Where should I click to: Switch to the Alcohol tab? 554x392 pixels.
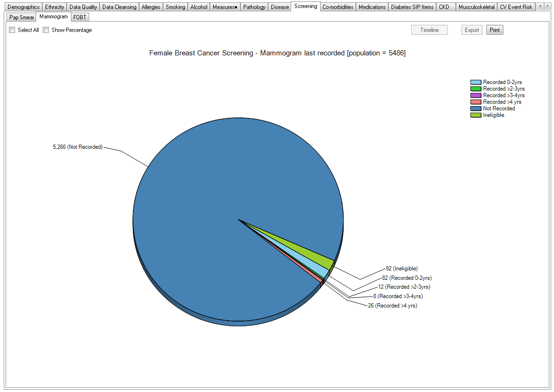[199, 7]
